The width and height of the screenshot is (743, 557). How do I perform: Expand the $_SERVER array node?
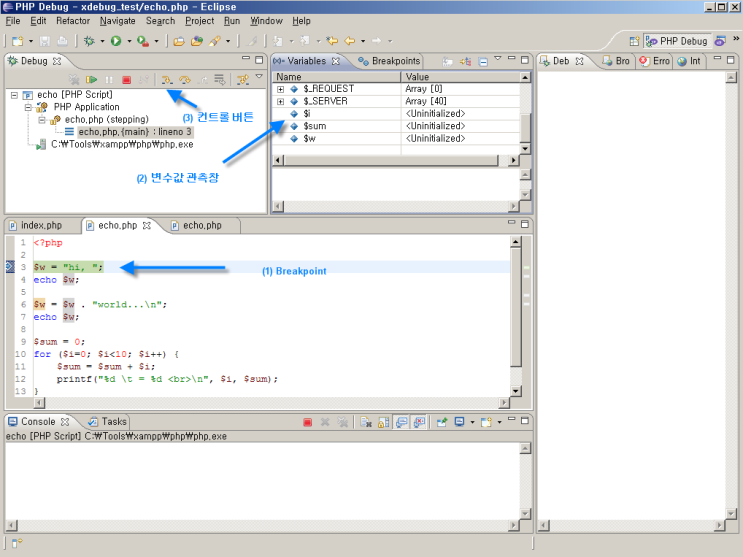tap(281, 101)
